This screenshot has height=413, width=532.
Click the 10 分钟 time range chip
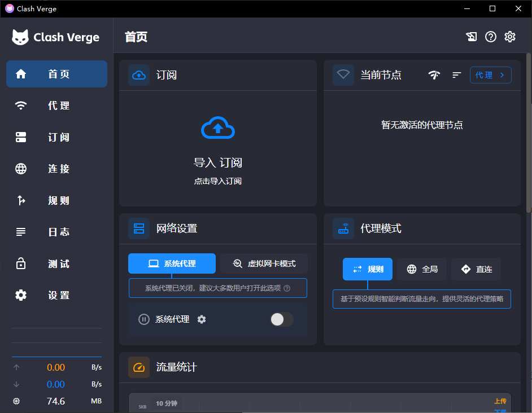[166, 403]
